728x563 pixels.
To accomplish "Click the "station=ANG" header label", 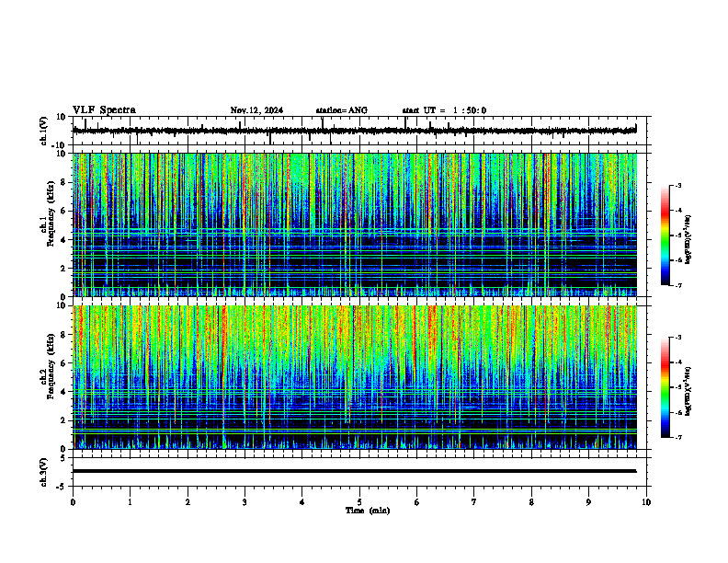I will [342, 110].
